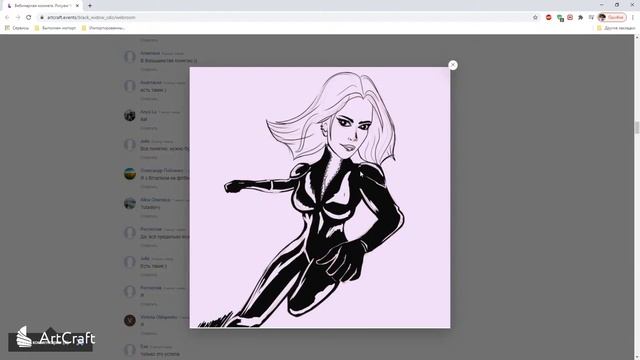View site security info via lock icon
This screenshot has width=640, height=360.
tap(42, 17)
